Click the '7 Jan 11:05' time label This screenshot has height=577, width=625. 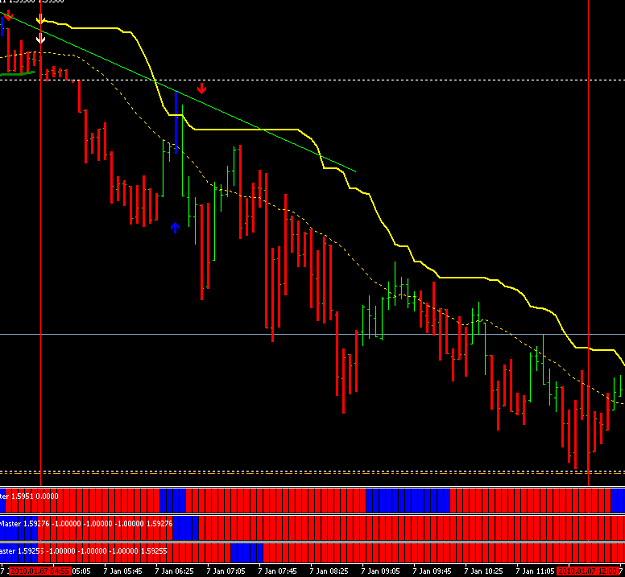tap(535, 571)
